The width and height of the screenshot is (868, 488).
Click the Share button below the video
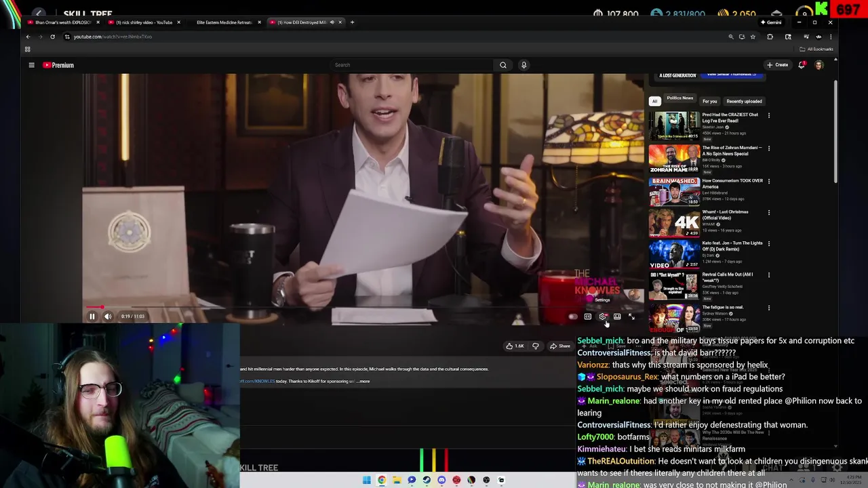pos(560,346)
